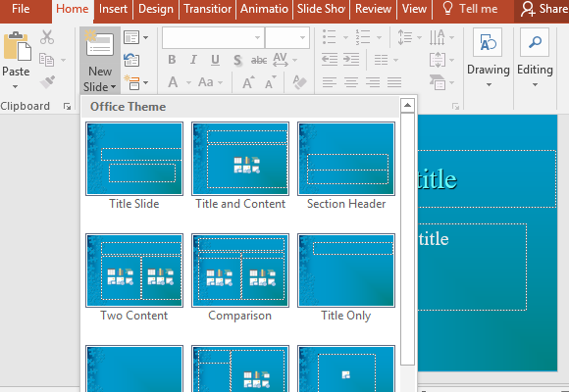The height and width of the screenshot is (392, 569).
Task: Open the font name combo box
Action: [x=214, y=37]
